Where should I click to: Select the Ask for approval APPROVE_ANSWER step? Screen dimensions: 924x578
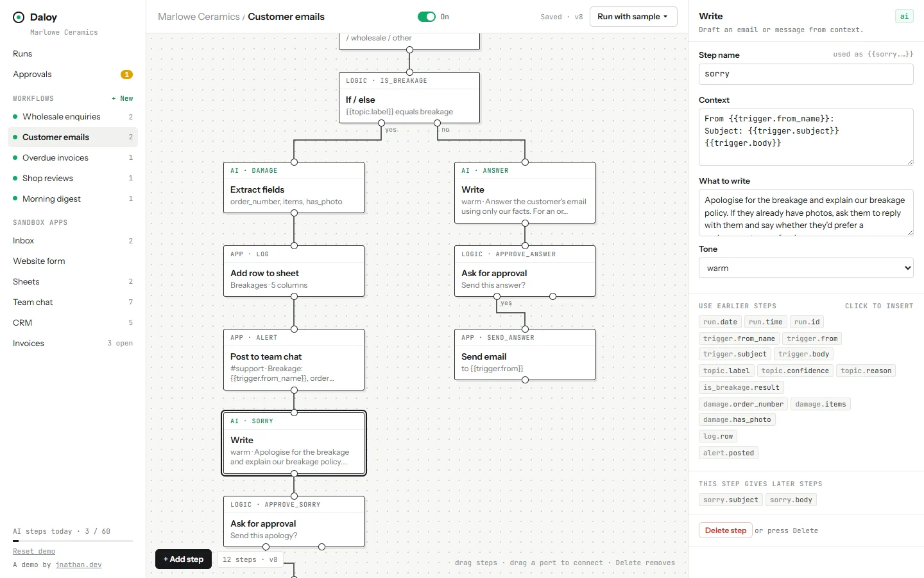(x=525, y=271)
